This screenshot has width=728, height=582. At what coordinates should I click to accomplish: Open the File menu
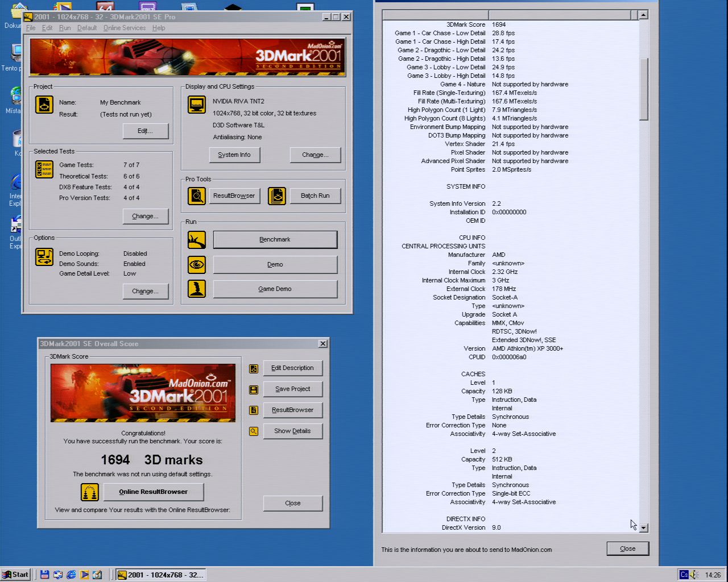click(x=31, y=28)
